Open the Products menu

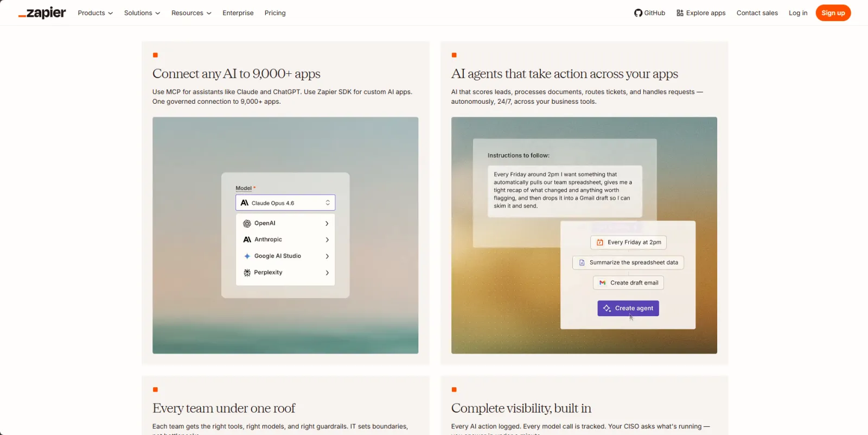(95, 13)
